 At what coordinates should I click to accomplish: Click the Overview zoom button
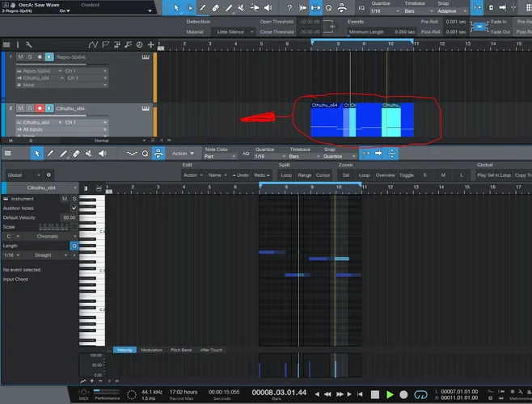point(386,175)
